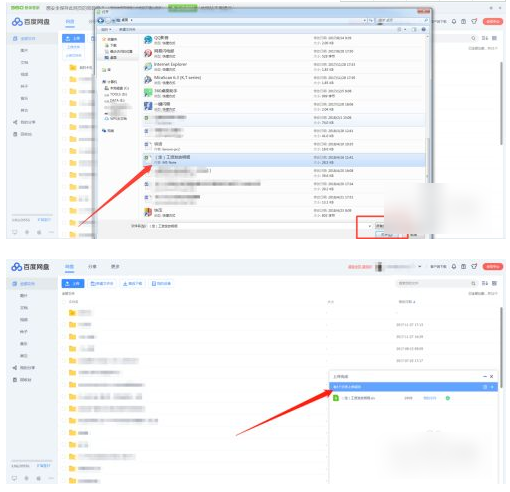Click the search files input field
The image size is (510, 492).
pos(433,283)
